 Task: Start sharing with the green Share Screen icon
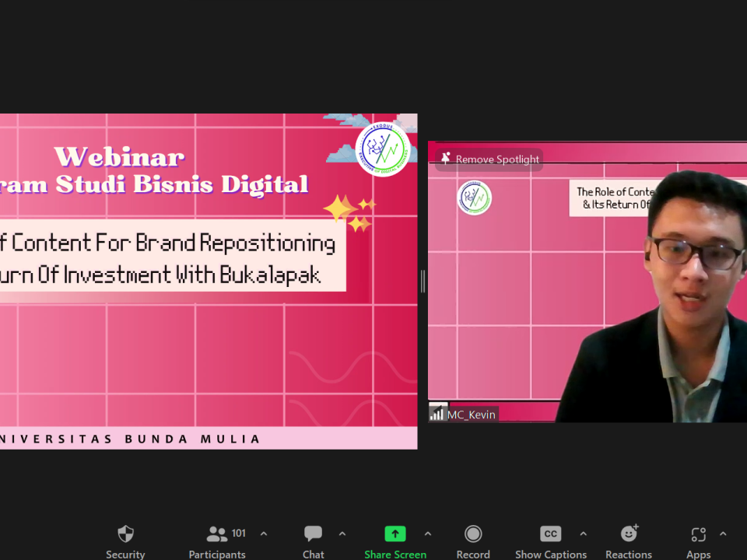click(395, 534)
